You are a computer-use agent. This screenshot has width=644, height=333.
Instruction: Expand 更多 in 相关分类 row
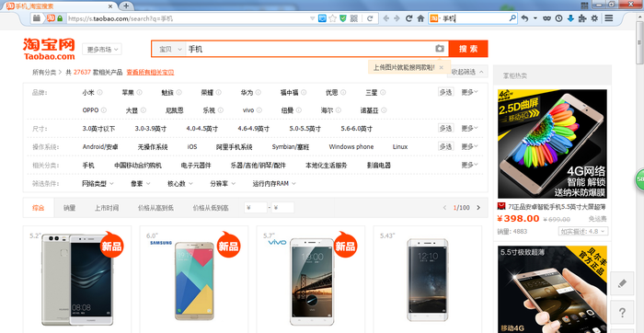click(469, 165)
